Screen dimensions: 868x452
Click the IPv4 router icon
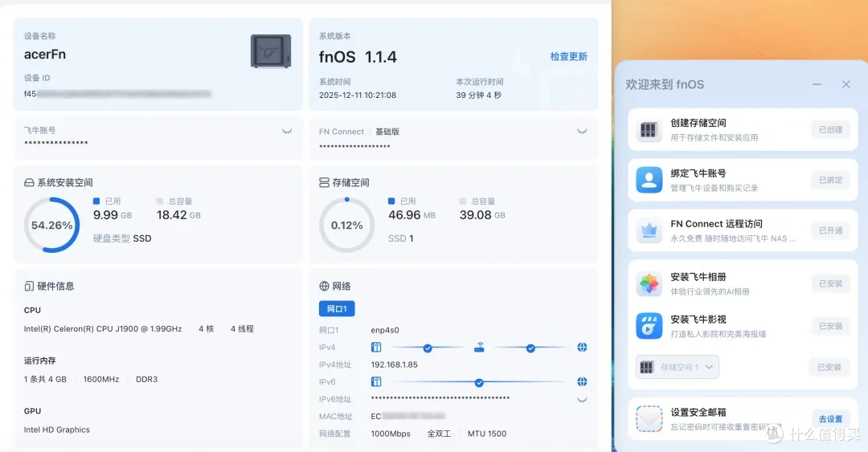[479, 348]
